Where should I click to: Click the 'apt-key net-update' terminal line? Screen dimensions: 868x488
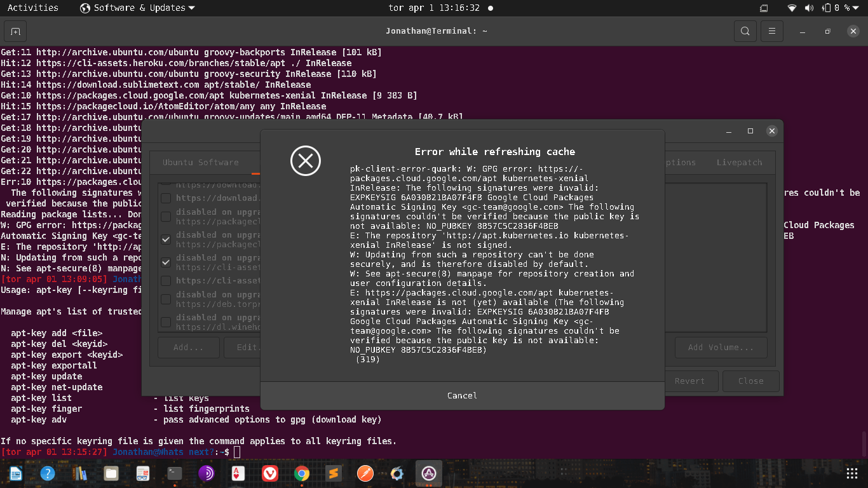pyautogui.click(x=57, y=387)
